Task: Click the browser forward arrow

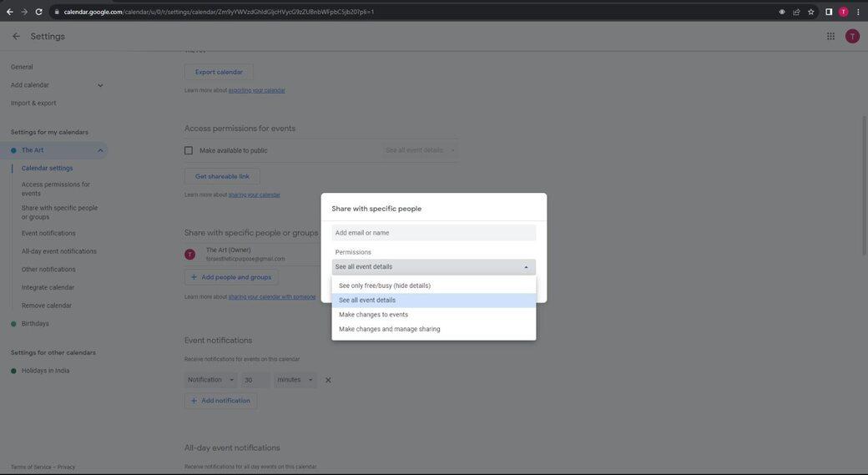Action: (24, 12)
